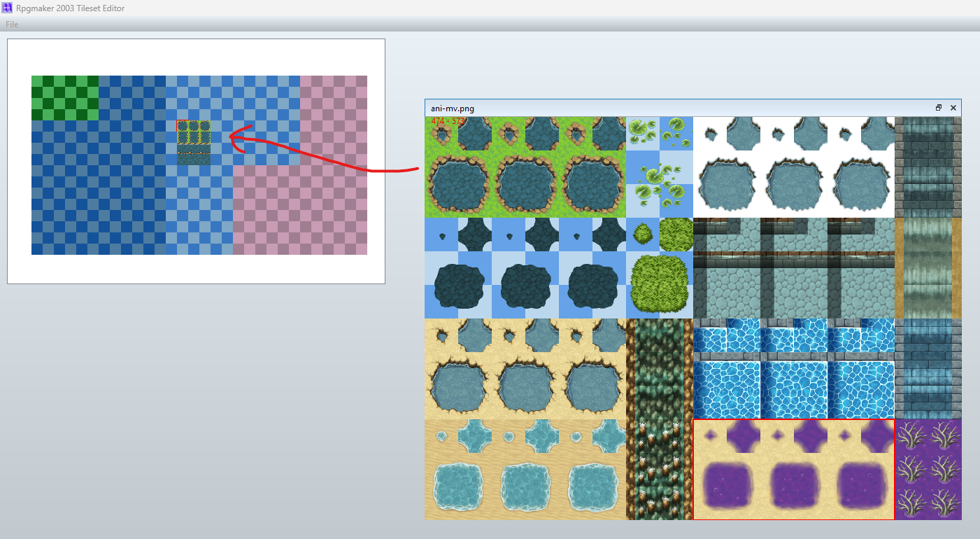Click the placed pond tiles on the canvas
The width and height of the screenshot is (980, 539).
pos(194,143)
